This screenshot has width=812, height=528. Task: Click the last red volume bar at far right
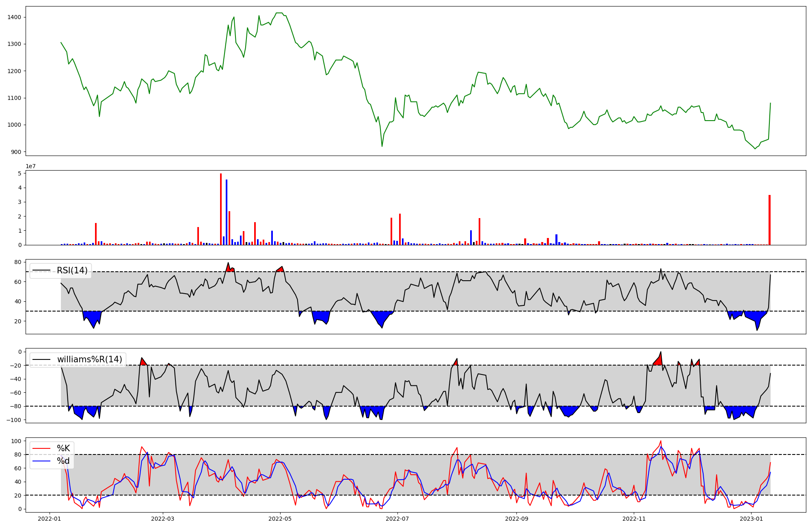pos(769,220)
